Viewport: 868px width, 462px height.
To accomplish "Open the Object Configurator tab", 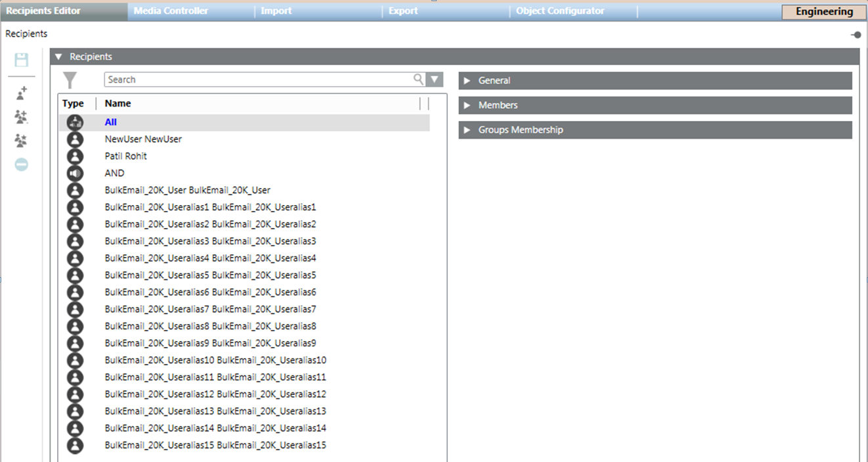I will [x=560, y=11].
